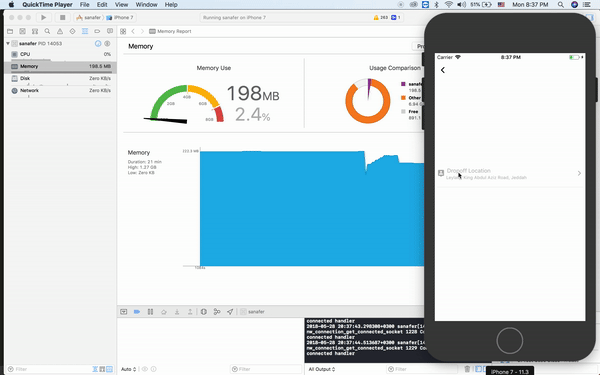Open the Help menu

[171, 5]
